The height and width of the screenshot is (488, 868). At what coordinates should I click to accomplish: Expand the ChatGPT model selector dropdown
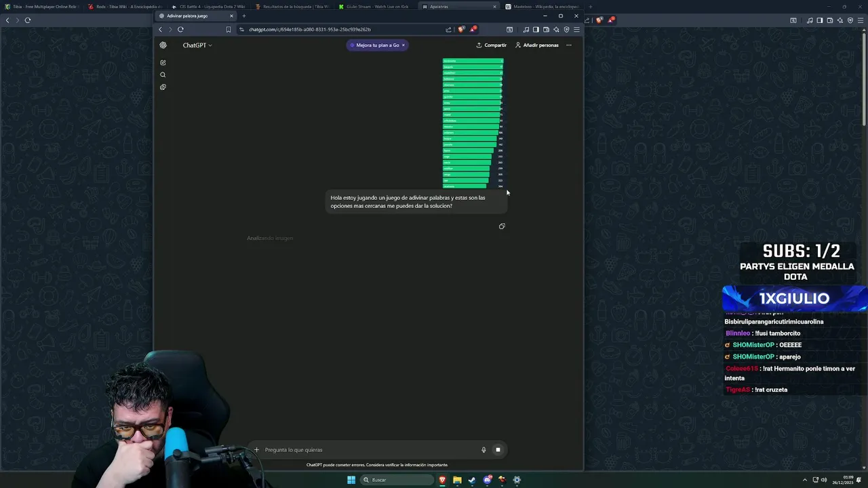coord(197,45)
